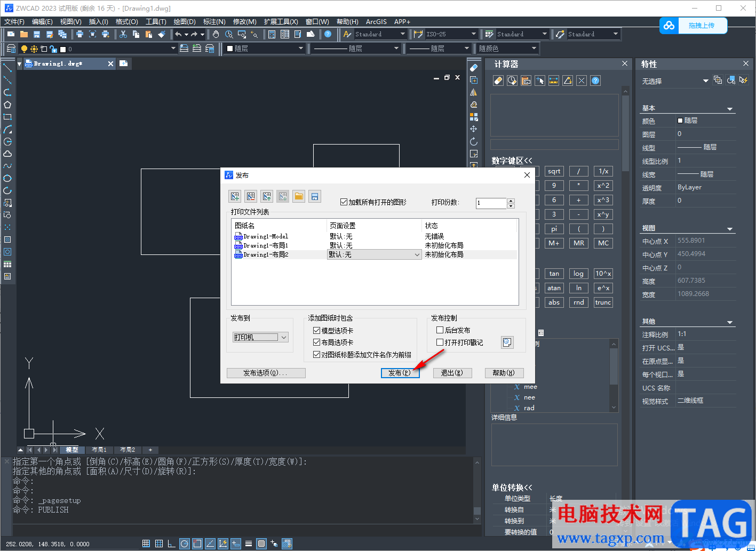Uncheck 加载所有打开的图形 checkbox

[x=344, y=202]
